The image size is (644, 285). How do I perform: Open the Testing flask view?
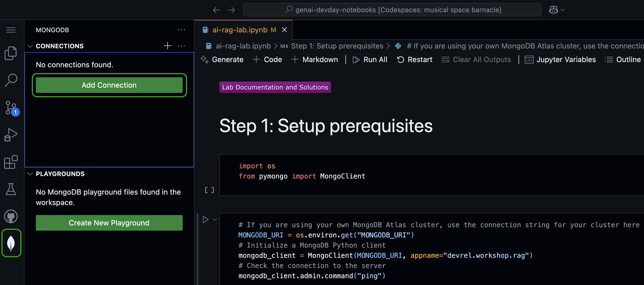click(x=11, y=189)
